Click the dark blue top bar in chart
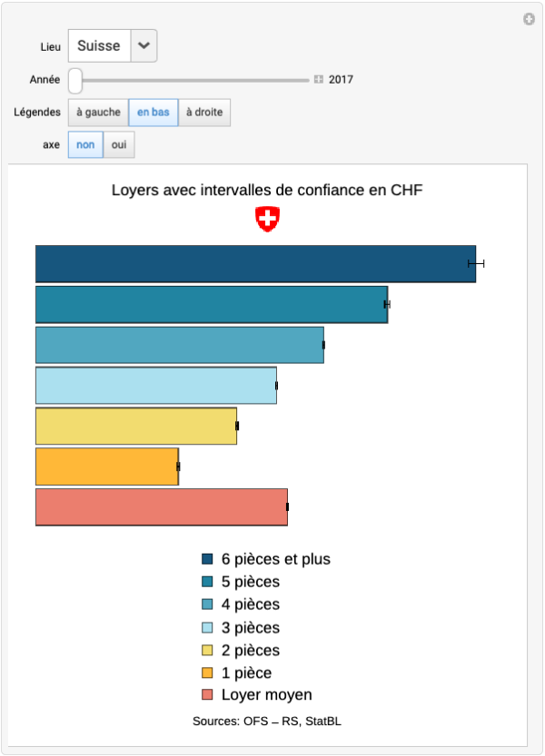Screen dimensions: 545x756 click(x=255, y=263)
